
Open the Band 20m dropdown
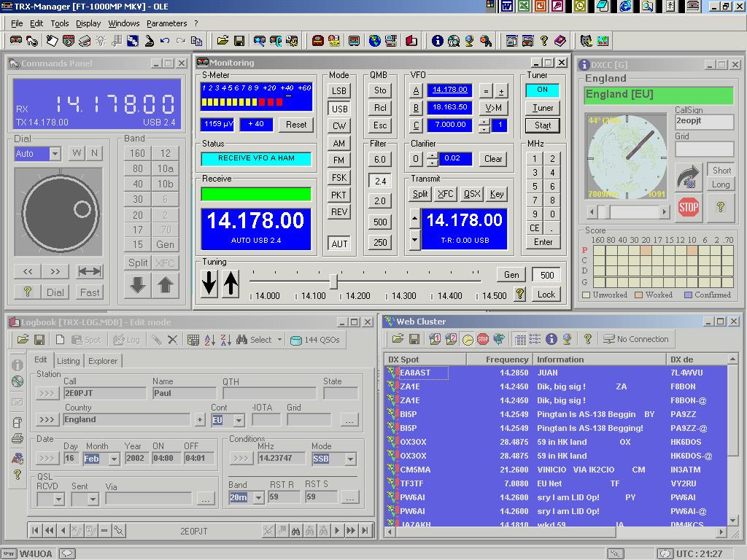[x=259, y=498]
